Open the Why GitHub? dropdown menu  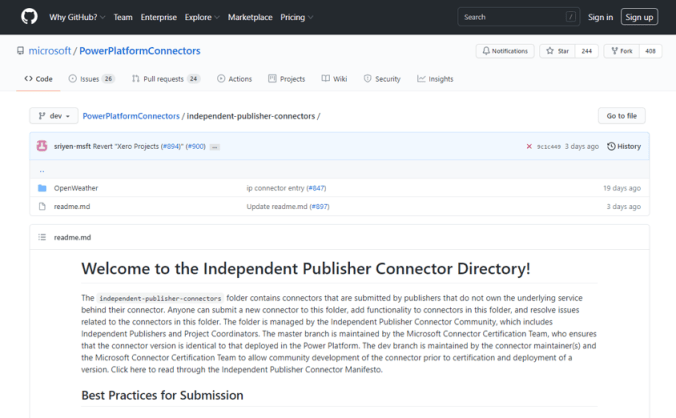[x=77, y=17]
